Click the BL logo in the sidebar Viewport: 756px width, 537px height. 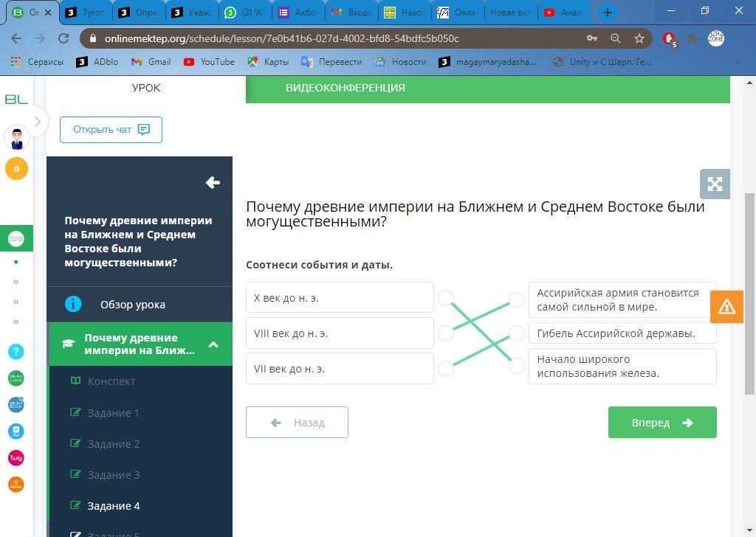tap(16, 100)
